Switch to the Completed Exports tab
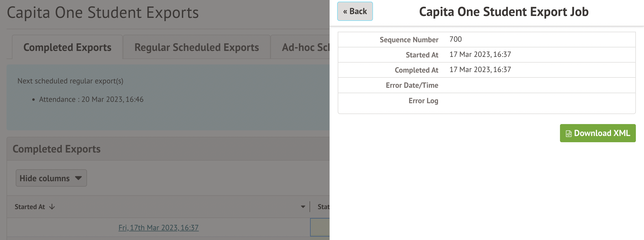 (67, 47)
